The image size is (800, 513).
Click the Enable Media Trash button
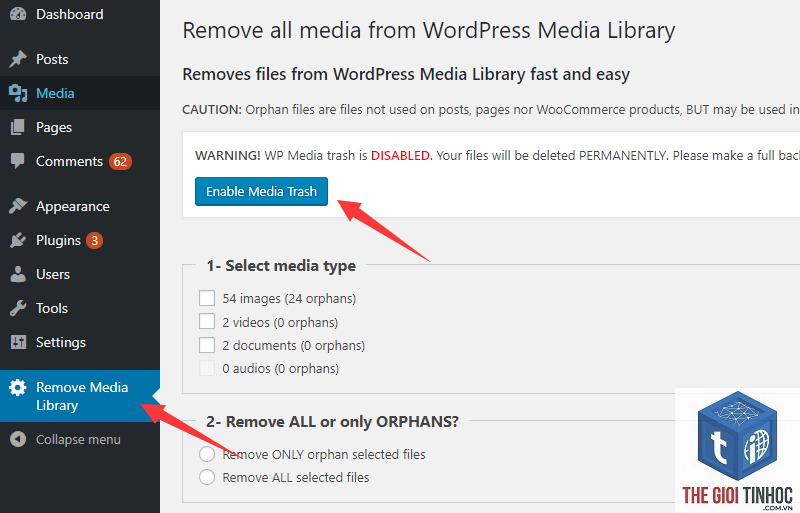click(261, 191)
